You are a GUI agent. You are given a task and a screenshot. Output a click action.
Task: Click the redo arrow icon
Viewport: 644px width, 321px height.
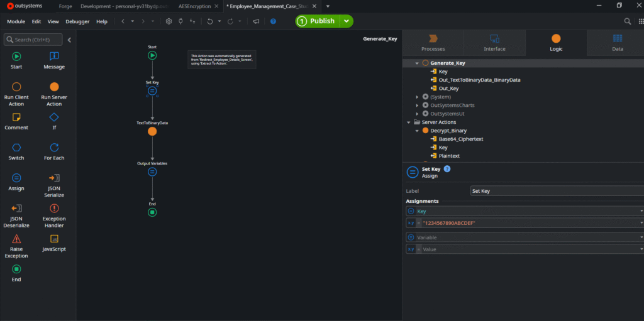tap(230, 21)
